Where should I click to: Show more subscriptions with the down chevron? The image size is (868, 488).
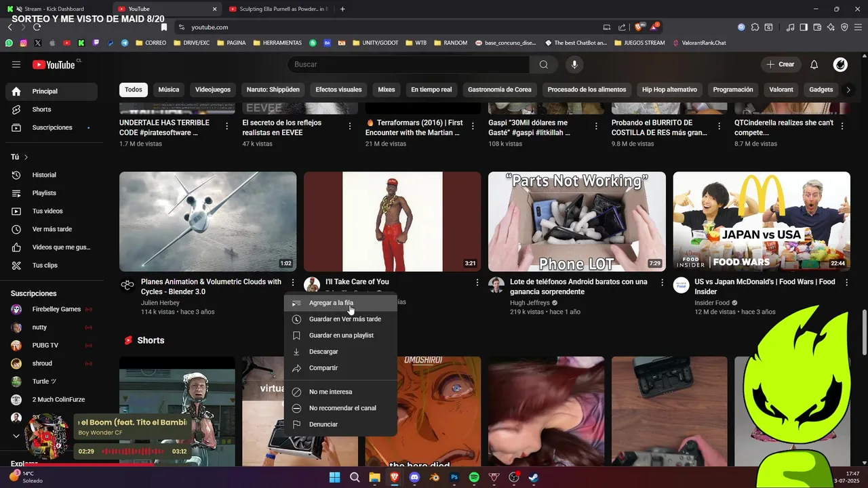16,436
